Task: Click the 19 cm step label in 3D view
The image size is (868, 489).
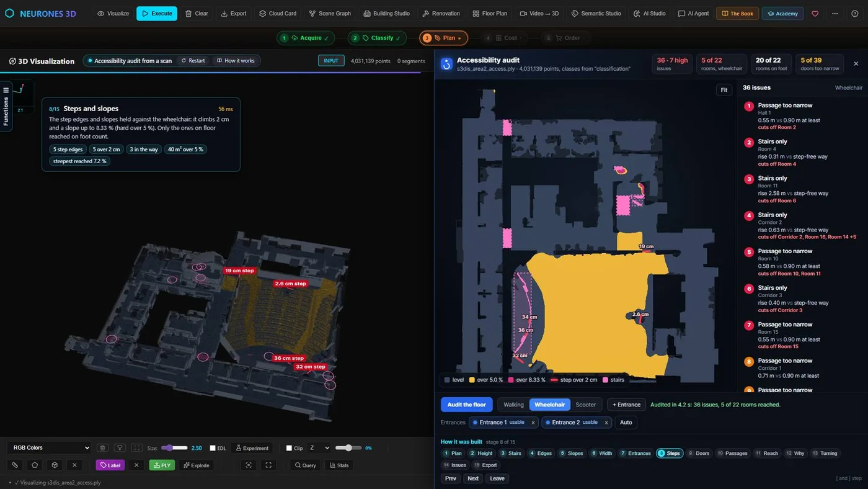Action: (239, 271)
